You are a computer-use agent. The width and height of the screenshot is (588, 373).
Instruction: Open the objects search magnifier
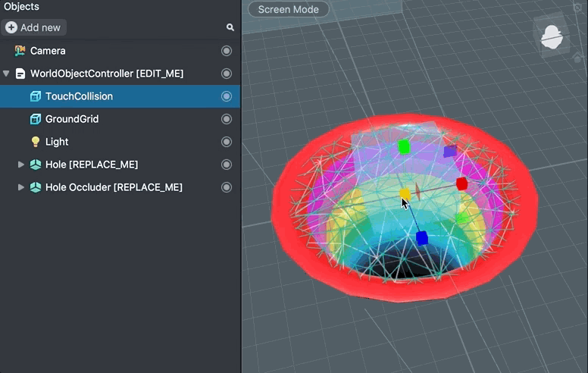click(x=230, y=27)
